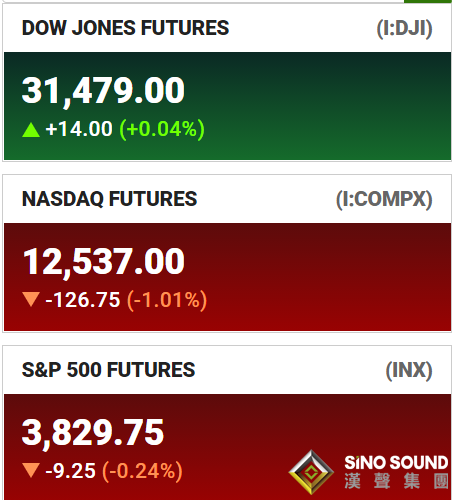Image resolution: width=453 pixels, height=500 pixels.
Task: Click the SINO SOUND watermark text
Action: coord(396,463)
